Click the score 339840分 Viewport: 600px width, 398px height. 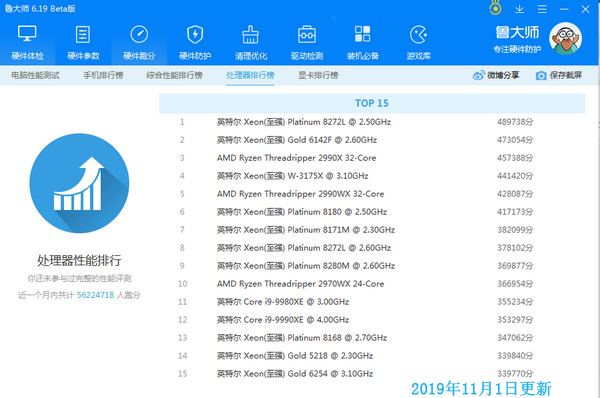515,356
